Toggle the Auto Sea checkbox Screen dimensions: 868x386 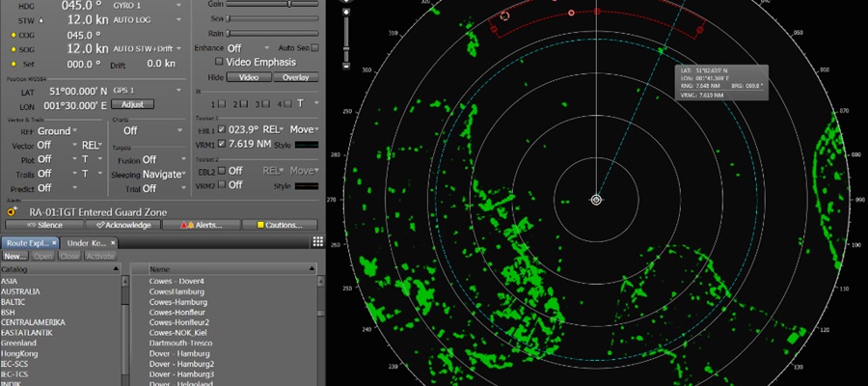click(x=316, y=47)
